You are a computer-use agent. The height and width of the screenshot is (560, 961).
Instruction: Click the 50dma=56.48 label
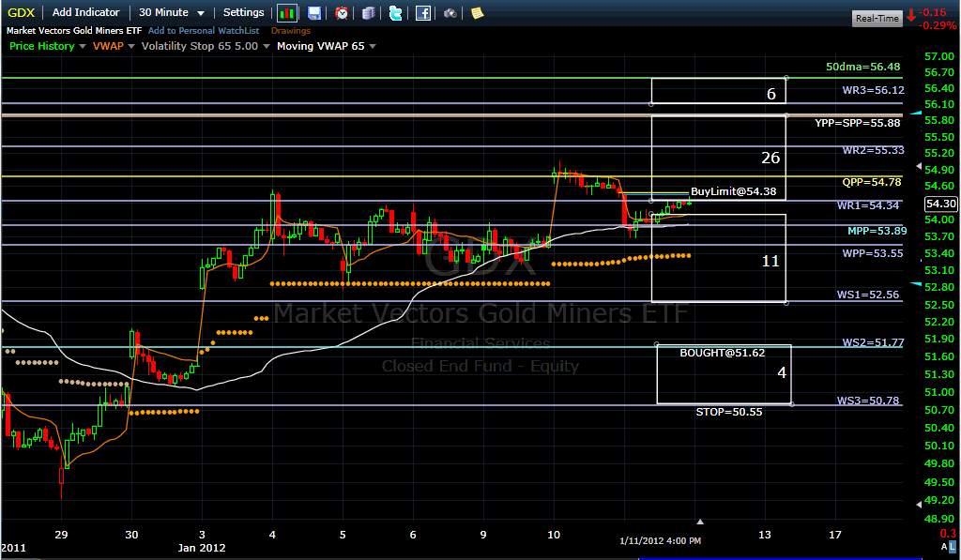tap(863, 67)
